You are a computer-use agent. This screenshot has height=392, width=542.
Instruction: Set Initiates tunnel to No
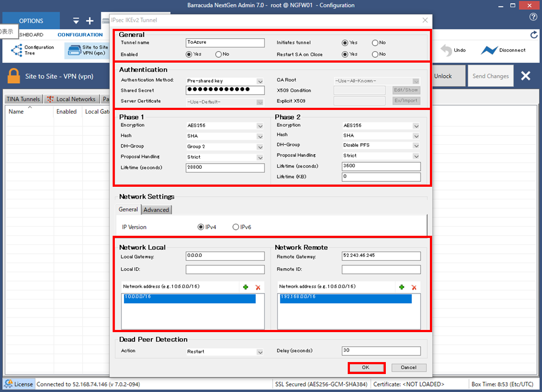coord(375,43)
